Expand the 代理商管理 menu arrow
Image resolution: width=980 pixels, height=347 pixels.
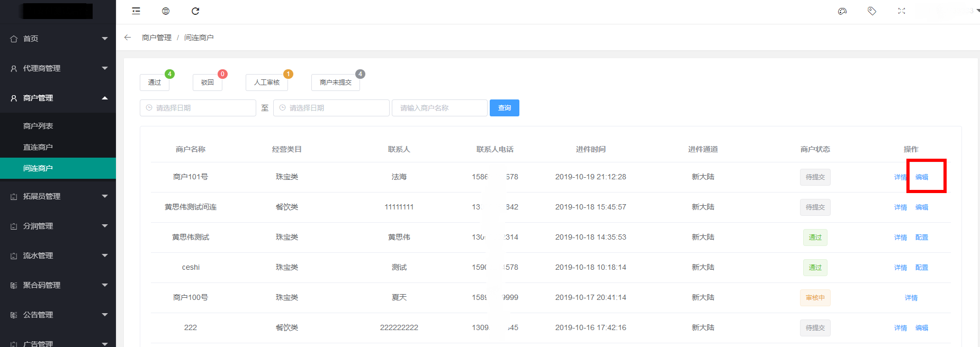pyautogui.click(x=105, y=68)
